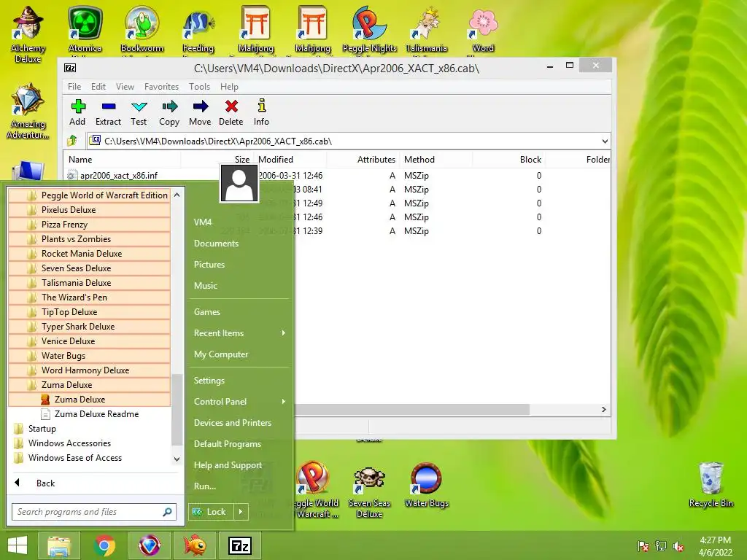Screen dimensions: 747x560
Task: Open the TipTop Deluxe folder
Action: (x=90, y=312)
